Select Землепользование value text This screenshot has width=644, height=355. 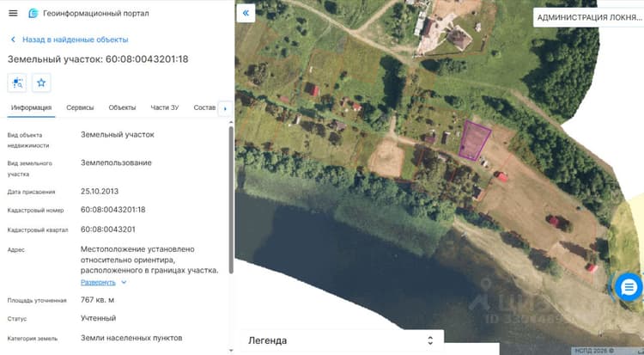[x=116, y=163]
